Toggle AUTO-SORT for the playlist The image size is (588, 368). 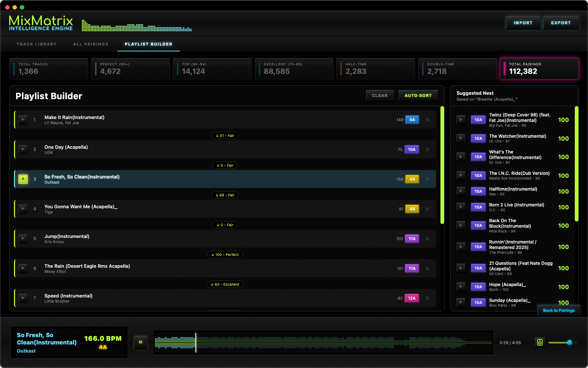(418, 95)
